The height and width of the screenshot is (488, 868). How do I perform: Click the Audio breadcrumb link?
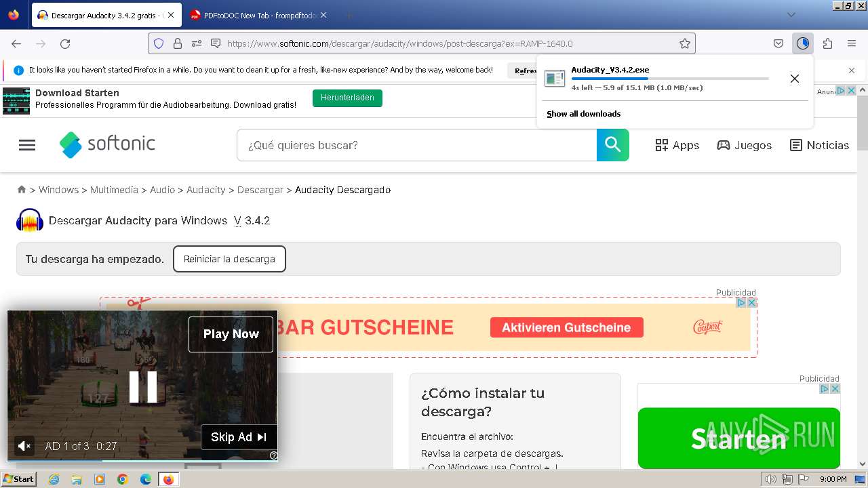point(162,190)
